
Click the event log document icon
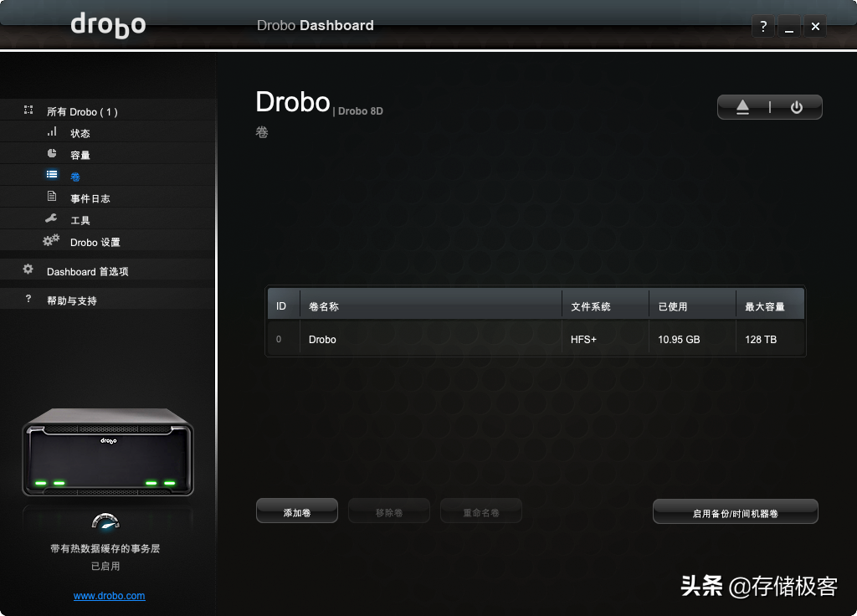tap(52, 196)
